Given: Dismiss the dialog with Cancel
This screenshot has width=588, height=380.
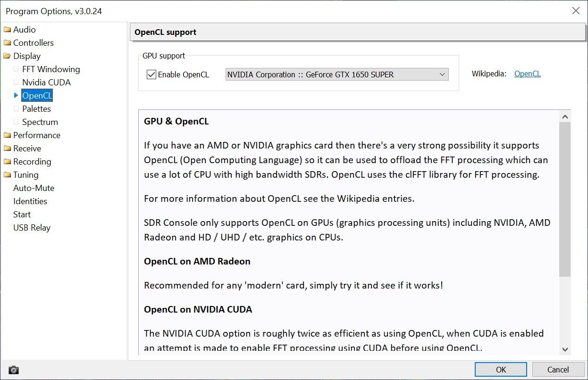Looking at the screenshot, I should pyautogui.click(x=558, y=370).
